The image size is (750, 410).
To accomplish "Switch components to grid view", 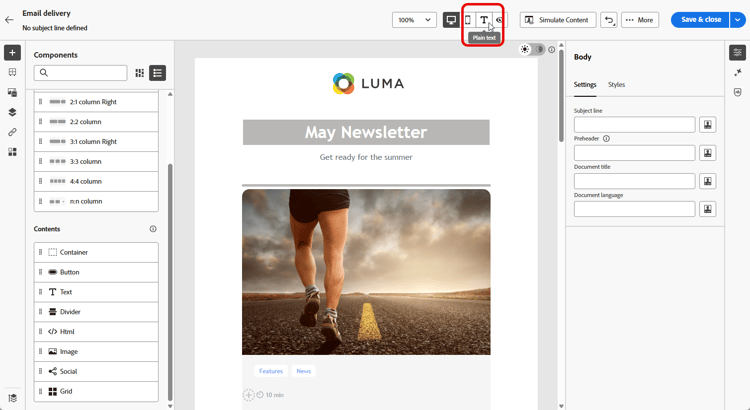I will (140, 73).
